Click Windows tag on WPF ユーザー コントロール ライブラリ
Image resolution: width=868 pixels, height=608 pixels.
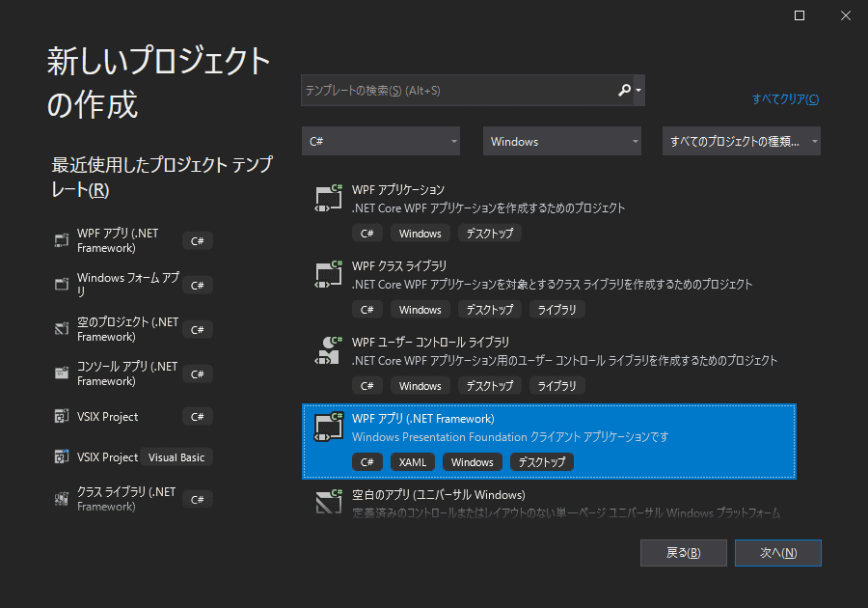pos(420,385)
